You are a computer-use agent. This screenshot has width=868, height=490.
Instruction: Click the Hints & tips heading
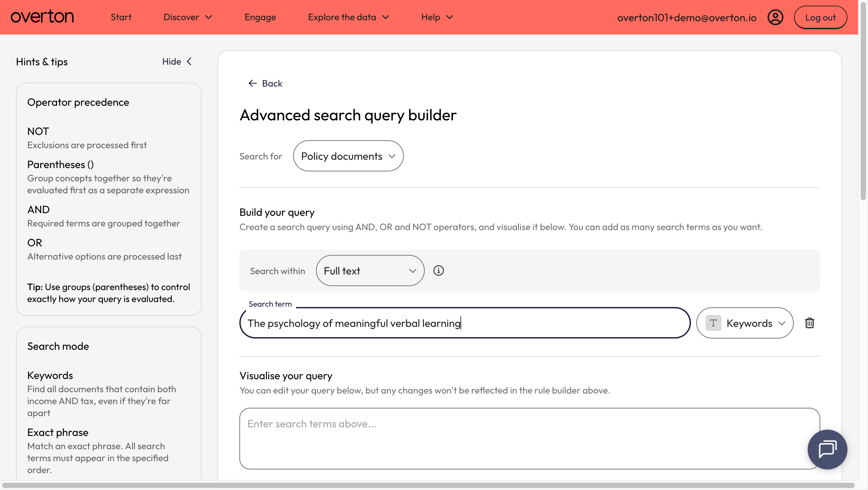tap(42, 62)
